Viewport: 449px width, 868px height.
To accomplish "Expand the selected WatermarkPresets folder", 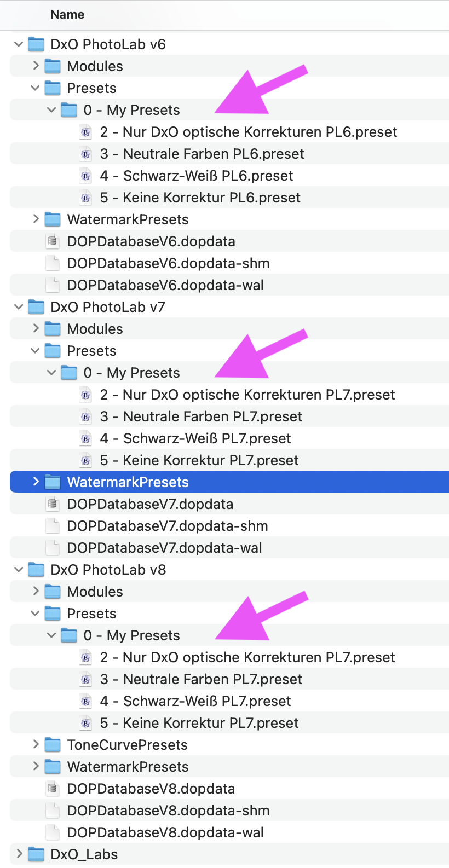I will pos(36,482).
